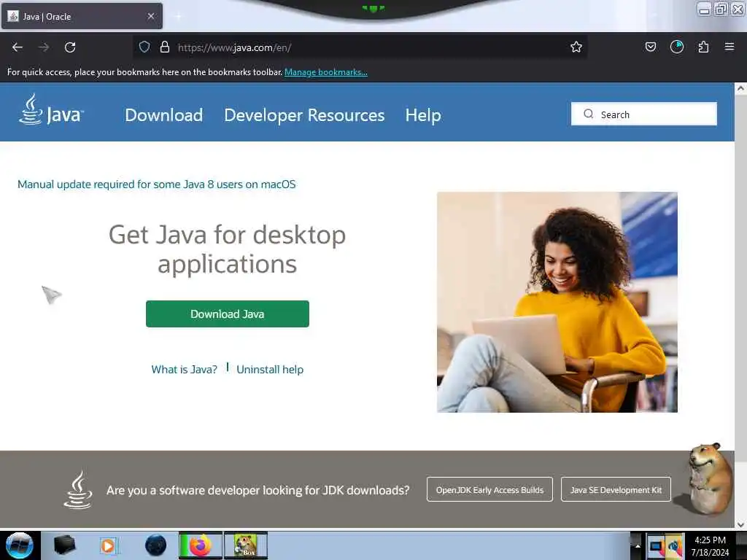Click the scrollbar down arrow
747x560 pixels.
pyautogui.click(x=740, y=524)
